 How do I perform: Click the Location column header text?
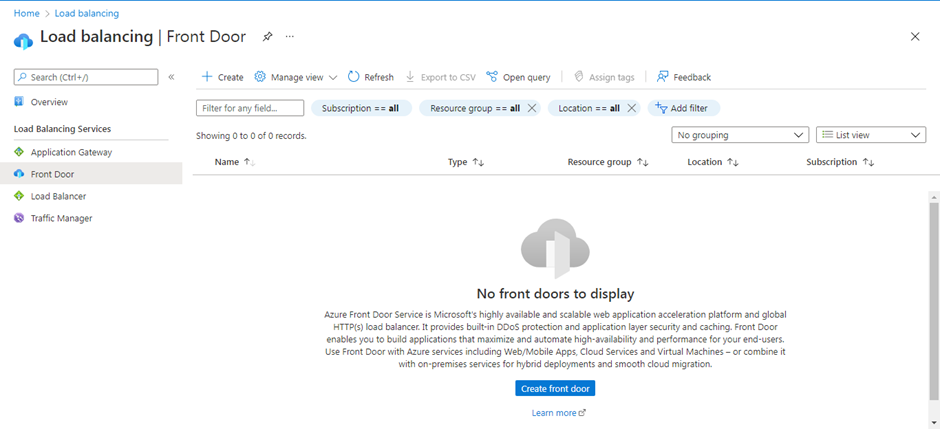pyautogui.click(x=704, y=162)
